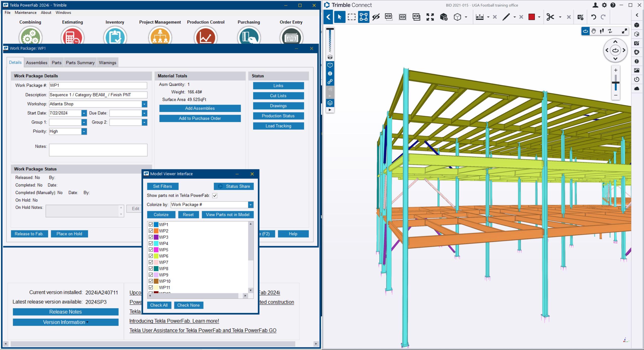The height and width of the screenshot is (350, 644).
Task: Toggle the WP3 checkbox
Action: 151,237
